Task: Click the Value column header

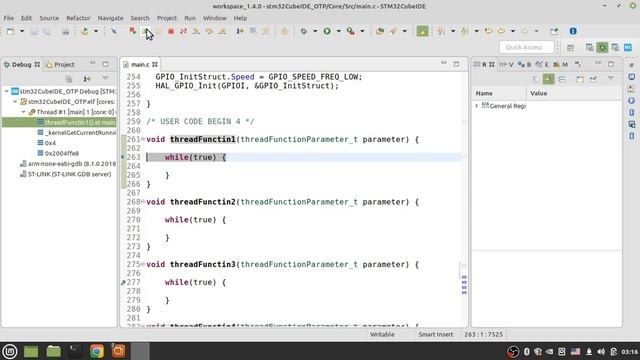Action: click(538, 93)
